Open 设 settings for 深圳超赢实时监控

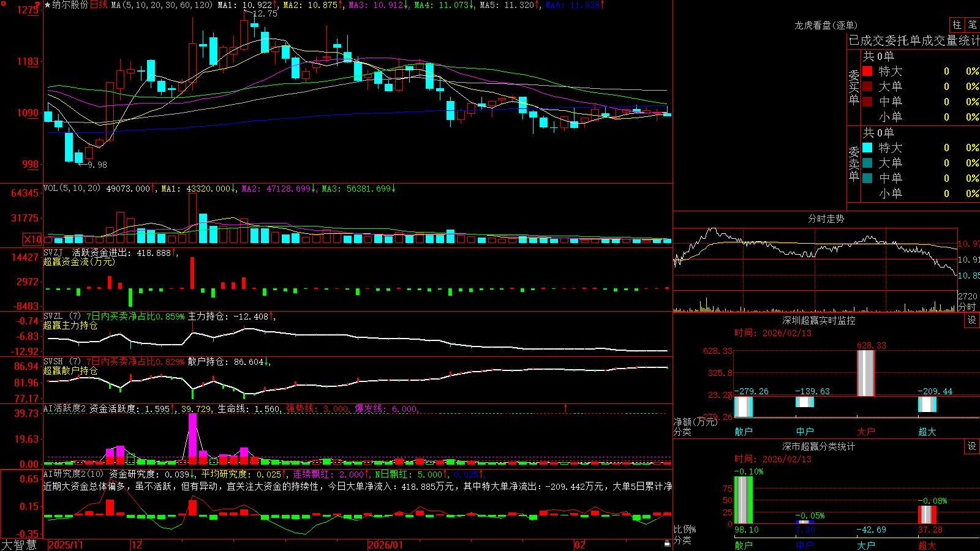(972, 320)
